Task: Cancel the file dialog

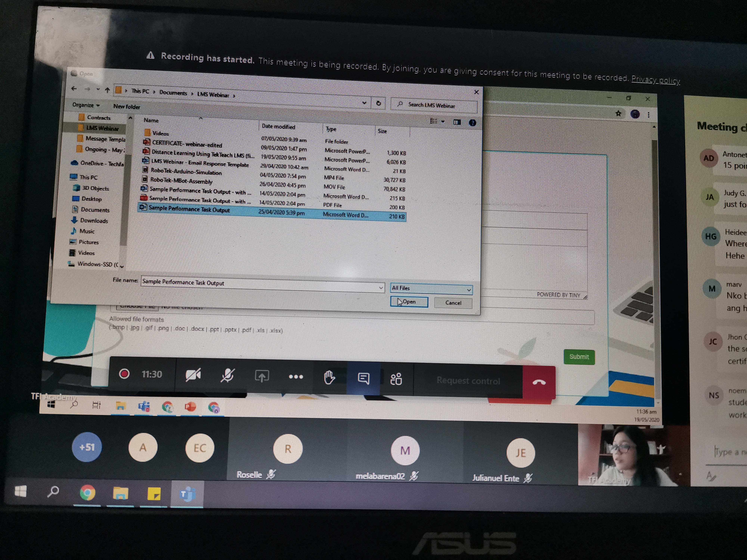Action: (x=453, y=303)
